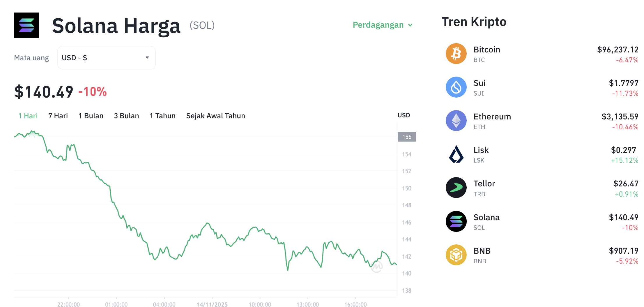Click the Bitcoin BTC coin icon

(456, 54)
